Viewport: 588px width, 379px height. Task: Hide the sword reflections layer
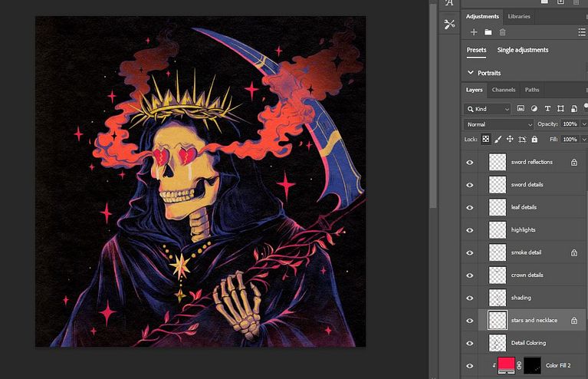(x=470, y=163)
